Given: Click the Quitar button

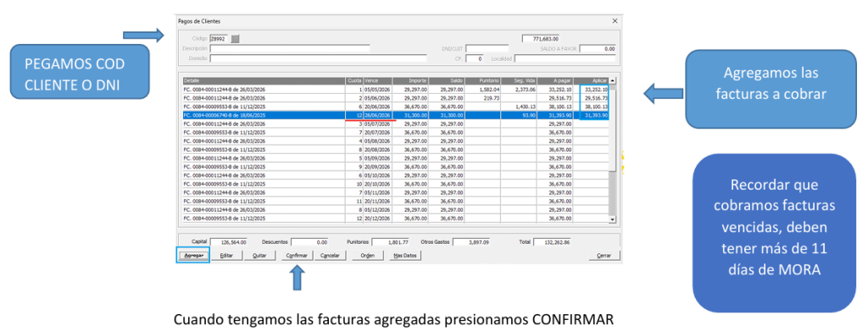Looking at the screenshot, I should coord(259,256).
